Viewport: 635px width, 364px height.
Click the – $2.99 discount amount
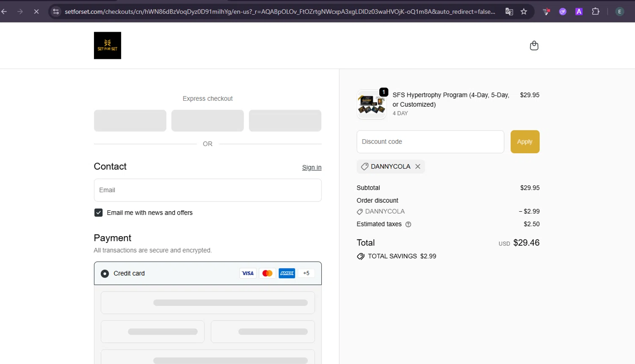tap(529, 211)
